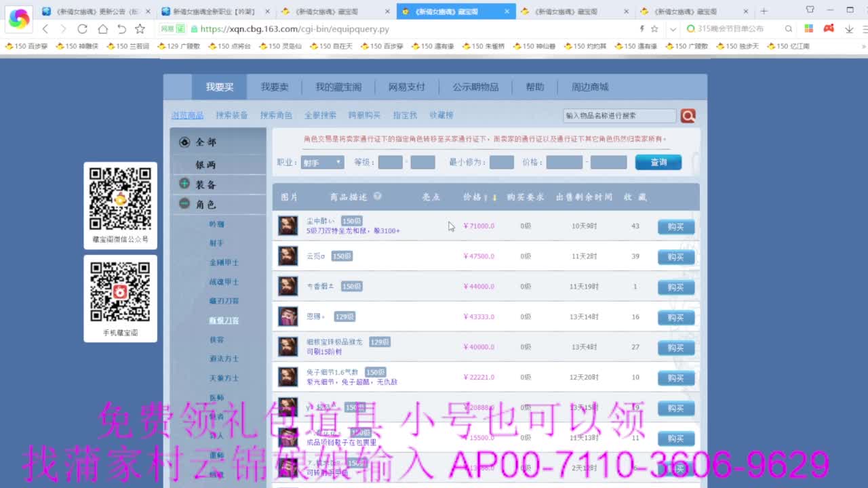Click avatar of ¥47500.0 listing
868x488 pixels.
(288, 256)
